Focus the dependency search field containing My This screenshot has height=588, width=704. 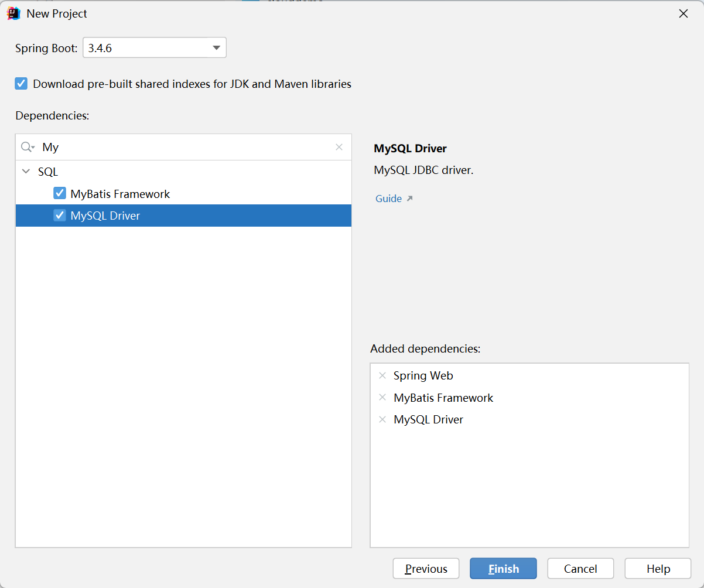click(x=183, y=147)
